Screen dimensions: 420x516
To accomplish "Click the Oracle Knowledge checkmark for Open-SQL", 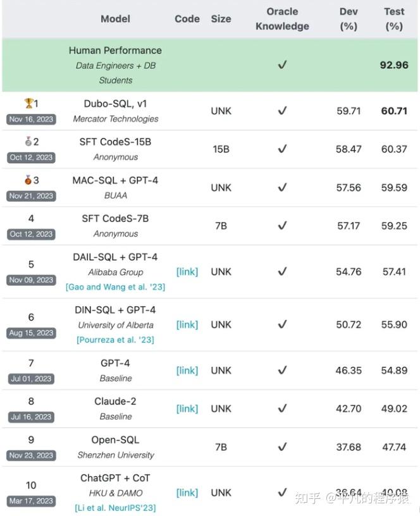I will coord(282,447).
